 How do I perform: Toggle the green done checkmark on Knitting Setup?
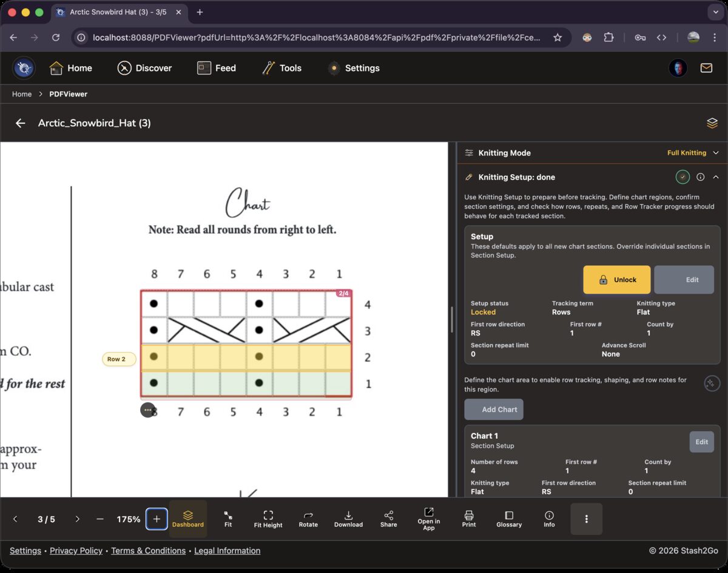(682, 177)
